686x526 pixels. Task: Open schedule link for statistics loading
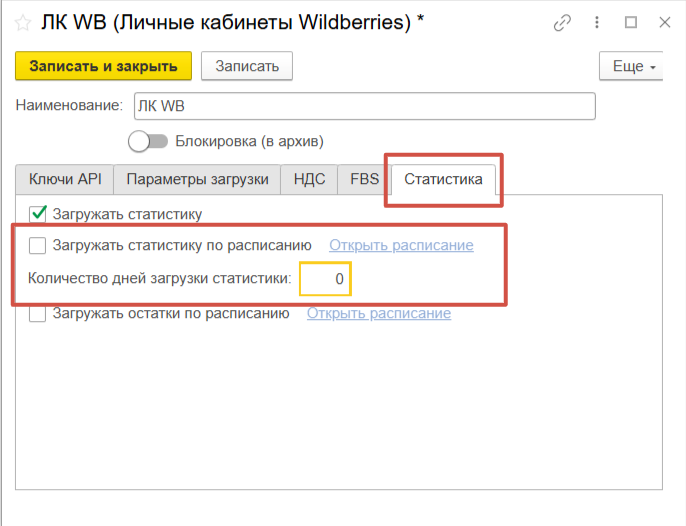point(401,245)
